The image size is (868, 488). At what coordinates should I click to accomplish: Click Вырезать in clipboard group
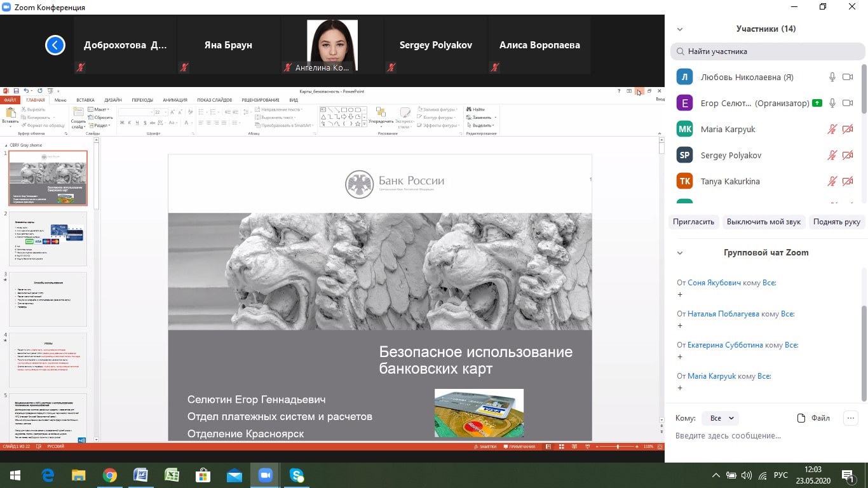coord(33,109)
